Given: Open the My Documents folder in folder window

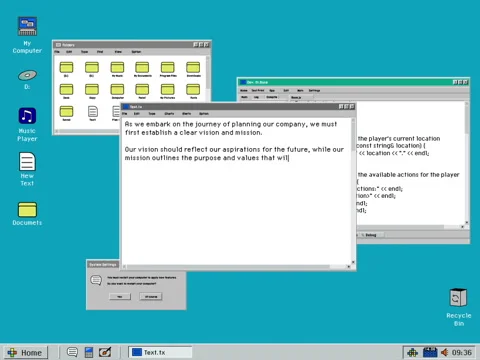Looking at the screenshot, I should [x=142, y=69].
